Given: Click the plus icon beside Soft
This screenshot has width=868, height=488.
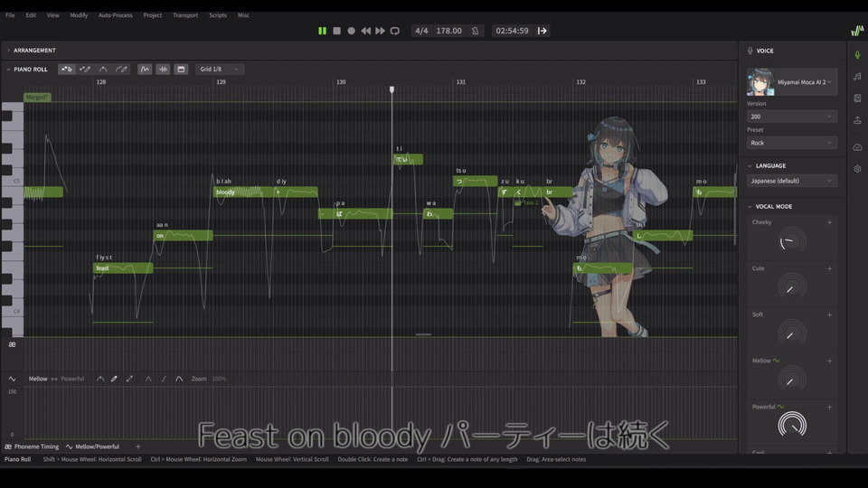Looking at the screenshot, I should pos(829,314).
